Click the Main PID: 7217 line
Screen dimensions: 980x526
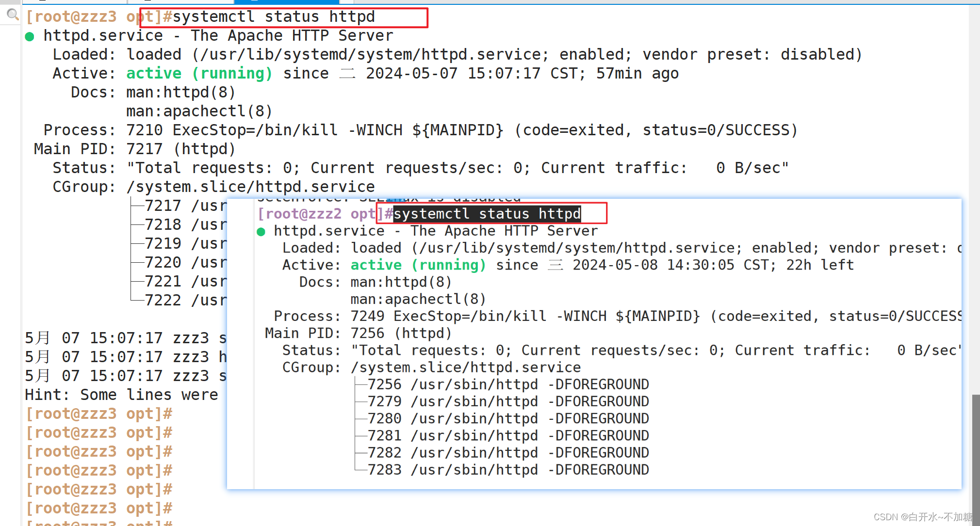pyautogui.click(x=134, y=149)
